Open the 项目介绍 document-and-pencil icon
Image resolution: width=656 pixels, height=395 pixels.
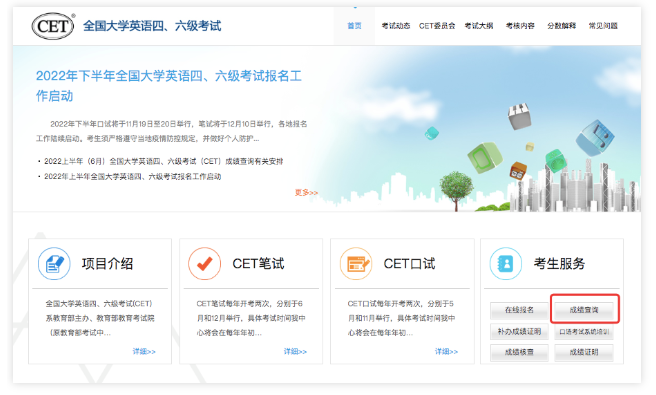54,264
